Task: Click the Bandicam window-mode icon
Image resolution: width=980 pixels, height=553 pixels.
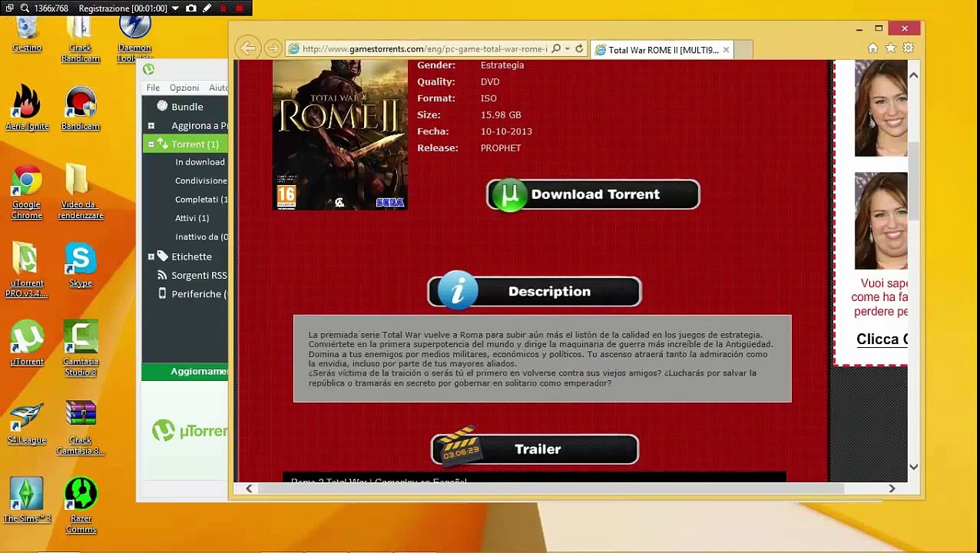Action: [x=10, y=8]
